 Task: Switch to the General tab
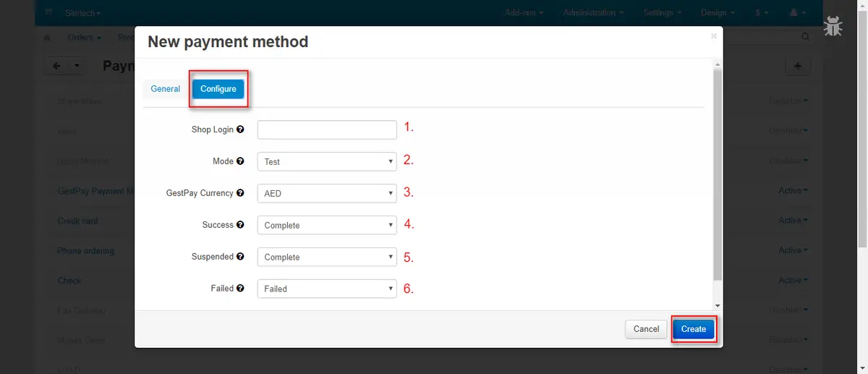165,89
